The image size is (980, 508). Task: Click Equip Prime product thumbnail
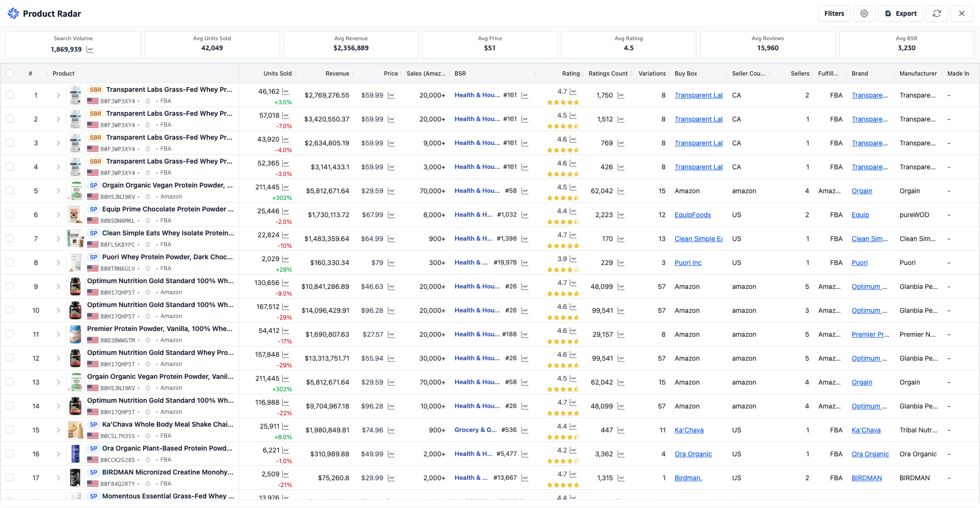coord(75,215)
